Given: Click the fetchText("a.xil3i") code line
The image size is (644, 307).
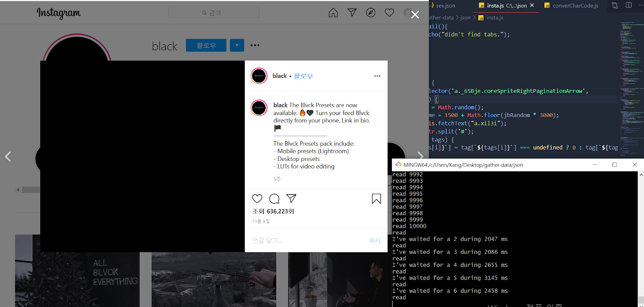Looking at the screenshot, I should tap(467, 124).
